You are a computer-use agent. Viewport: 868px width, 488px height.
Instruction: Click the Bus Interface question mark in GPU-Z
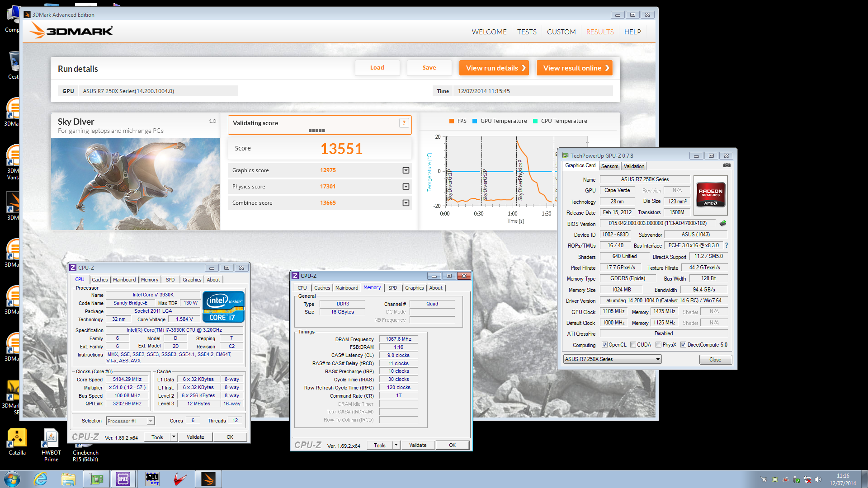[726, 245]
